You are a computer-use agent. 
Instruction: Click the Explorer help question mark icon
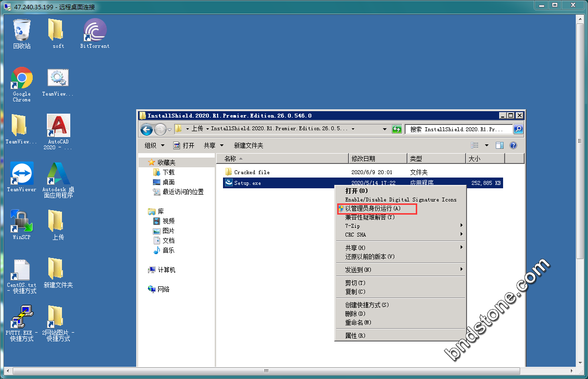tap(513, 145)
